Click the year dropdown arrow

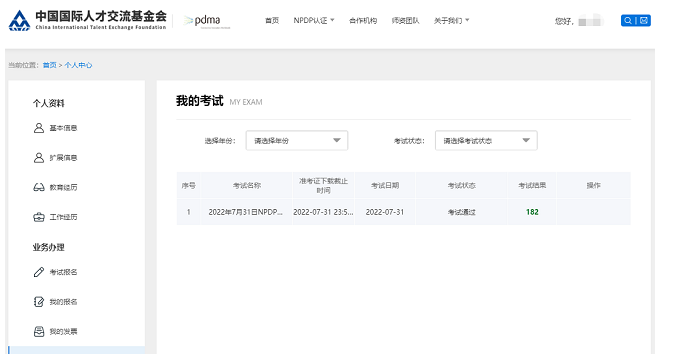(337, 140)
